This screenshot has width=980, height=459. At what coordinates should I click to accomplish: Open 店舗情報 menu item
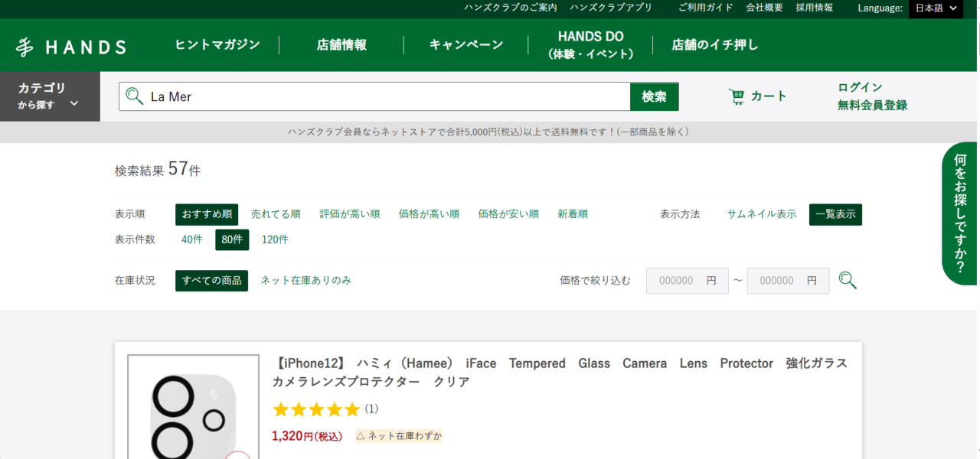click(x=341, y=45)
